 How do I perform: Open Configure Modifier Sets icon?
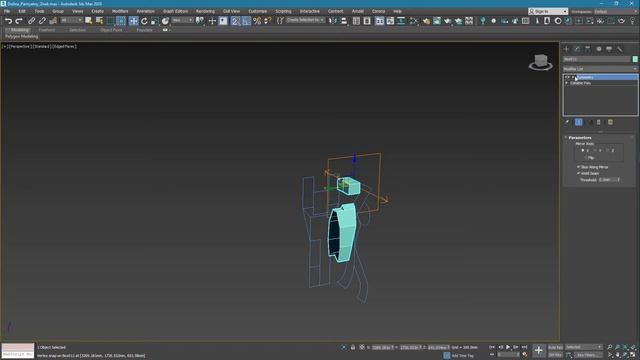click(610, 122)
